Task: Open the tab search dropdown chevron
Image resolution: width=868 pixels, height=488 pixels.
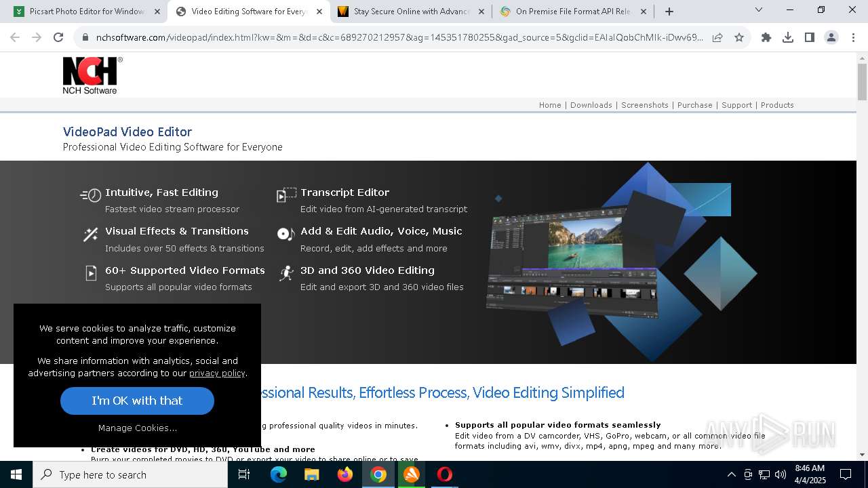Action: [759, 9]
